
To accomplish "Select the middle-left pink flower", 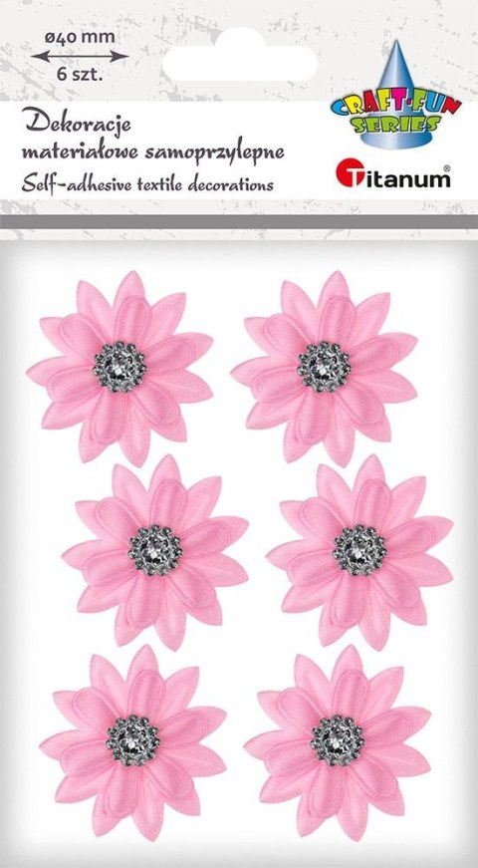I will pyautogui.click(x=155, y=551).
